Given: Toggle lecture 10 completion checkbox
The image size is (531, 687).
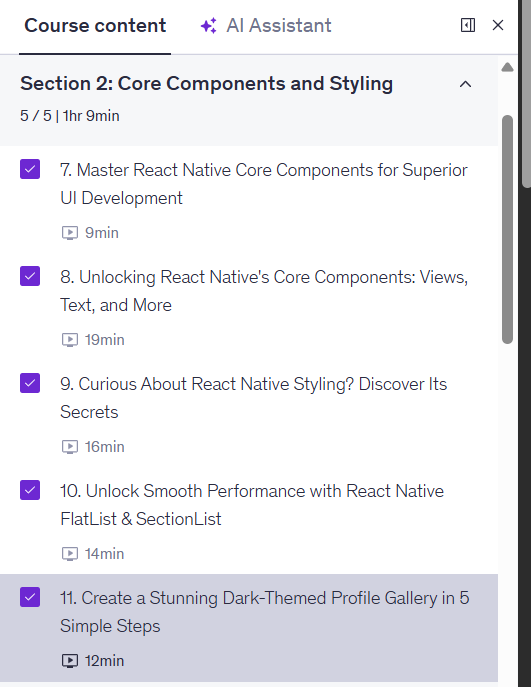Looking at the screenshot, I should pyautogui.click(x=30, y=490).
